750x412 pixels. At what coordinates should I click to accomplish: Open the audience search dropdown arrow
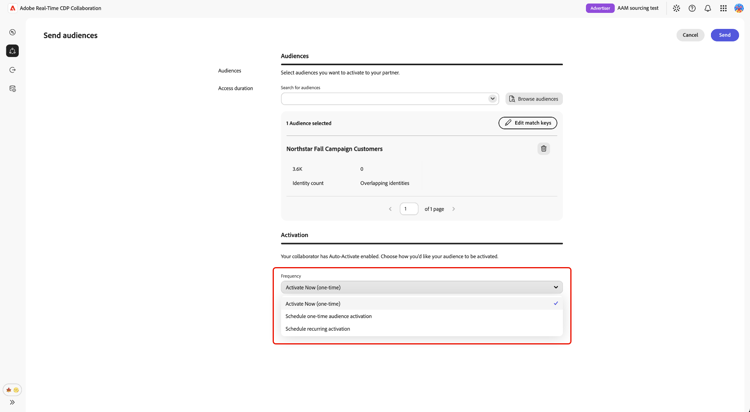pos(492,99)
